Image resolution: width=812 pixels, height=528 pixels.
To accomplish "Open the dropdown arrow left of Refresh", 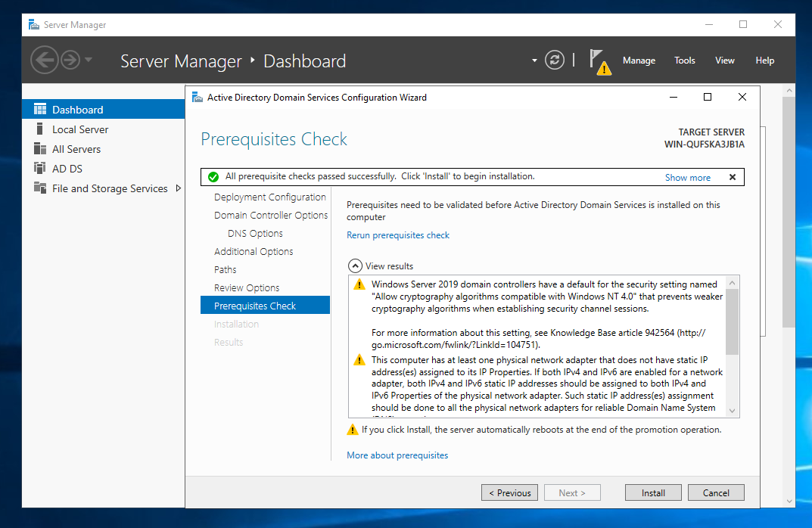I will (534, 61).
